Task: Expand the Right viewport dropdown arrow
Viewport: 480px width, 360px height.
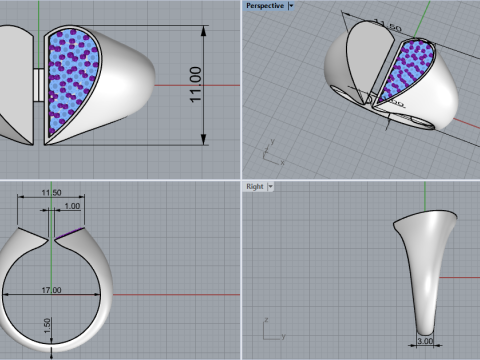Action: (x=270, y=187)
